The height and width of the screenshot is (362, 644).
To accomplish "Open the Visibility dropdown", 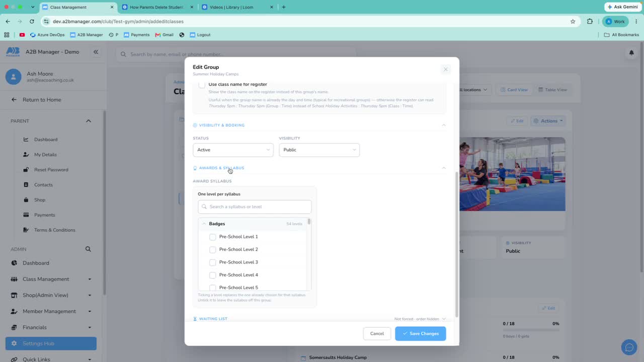I will click(319, 150).
